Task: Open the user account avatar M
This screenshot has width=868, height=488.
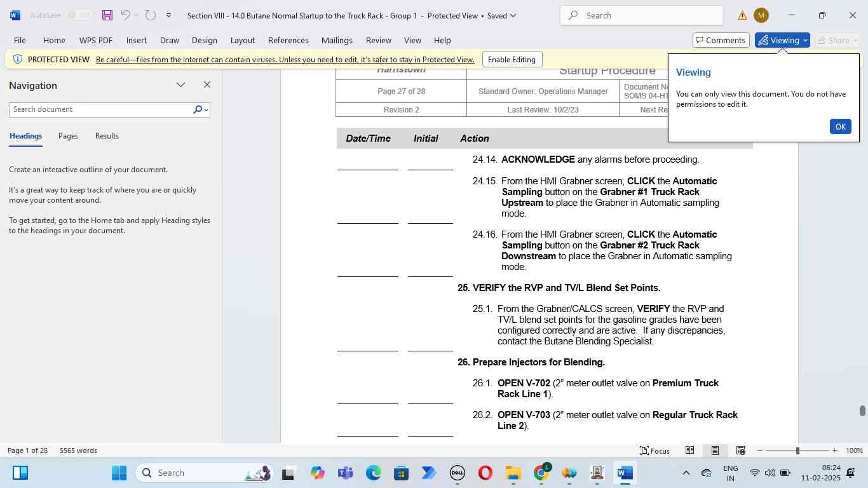Action: [761, 15]
